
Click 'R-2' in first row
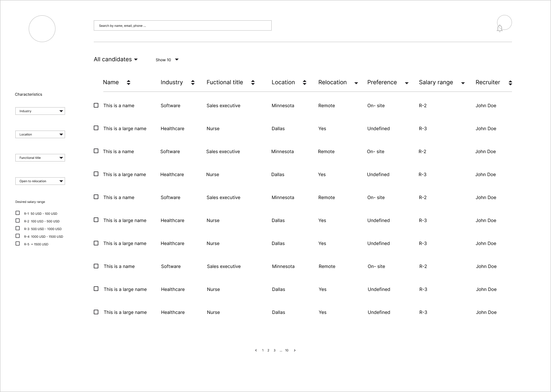[x=423, y=106]
